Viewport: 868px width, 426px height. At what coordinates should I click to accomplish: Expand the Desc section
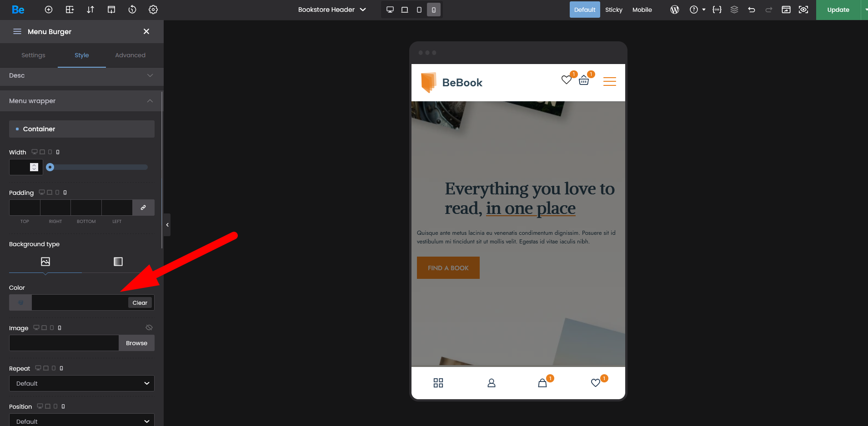82,75
